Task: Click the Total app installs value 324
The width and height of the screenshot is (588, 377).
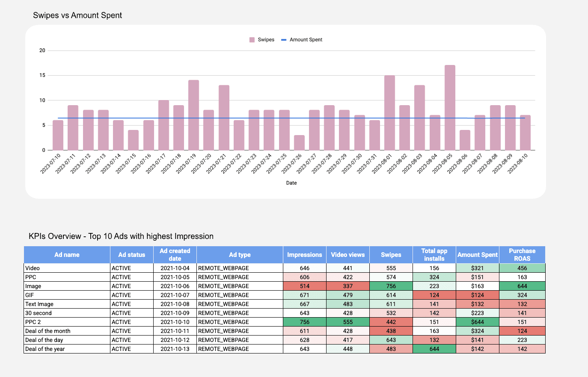Action: coord(434,277)
